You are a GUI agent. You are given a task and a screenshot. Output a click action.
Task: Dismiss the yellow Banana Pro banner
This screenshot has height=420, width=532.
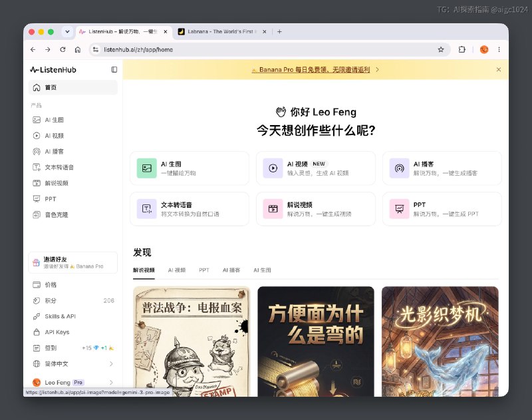click(x=498, y=70)
